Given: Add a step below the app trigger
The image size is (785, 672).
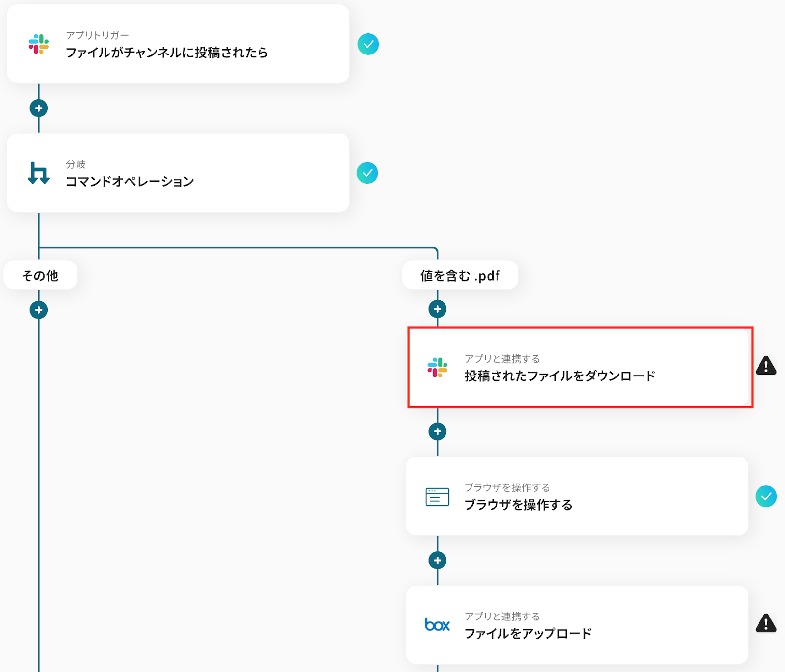Looking at the screenshot, I should pyautogui.click(x=39, y=108).
